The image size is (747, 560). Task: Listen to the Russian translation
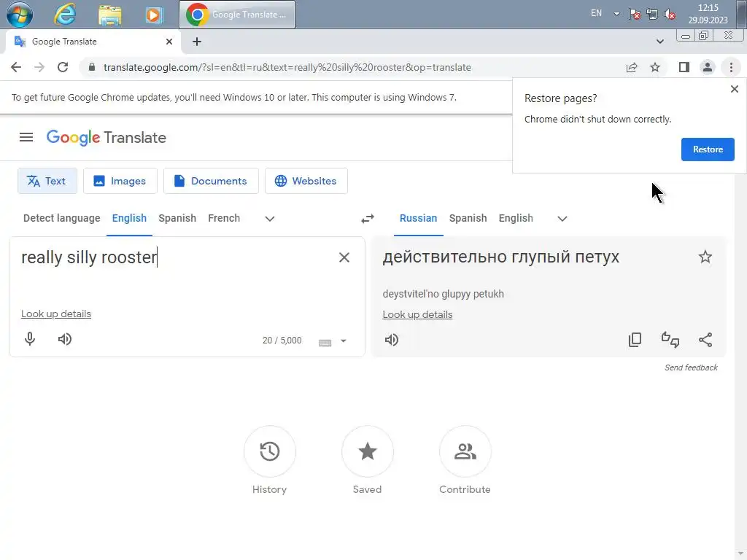coord(392,340)
